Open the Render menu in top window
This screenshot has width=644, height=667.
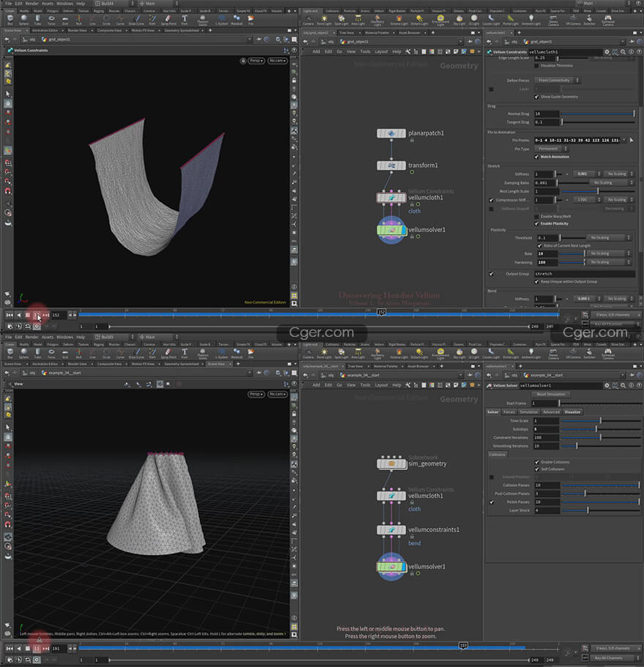[32, 4]
